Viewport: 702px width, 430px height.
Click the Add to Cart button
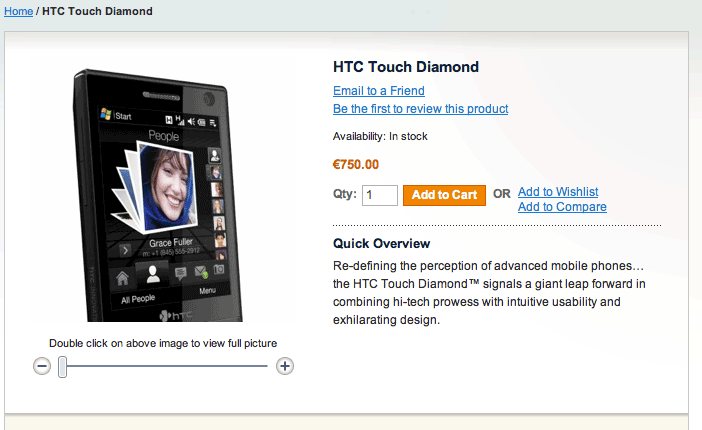(444, 195)
